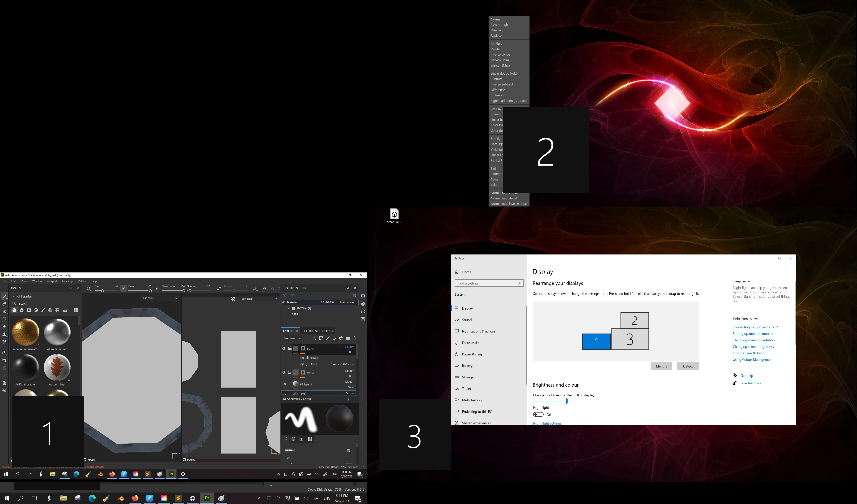The image size is (857, 504).
Task: Filter assets by brushes icon
Action: [x=43, y=310]
